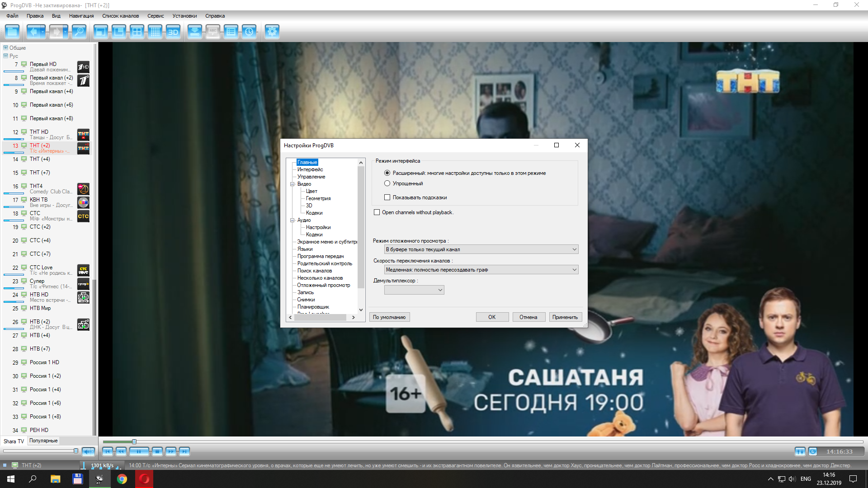Screen dimensions: 868x488
Task: Stop playback with the stop button
Action: click(157, 451)
